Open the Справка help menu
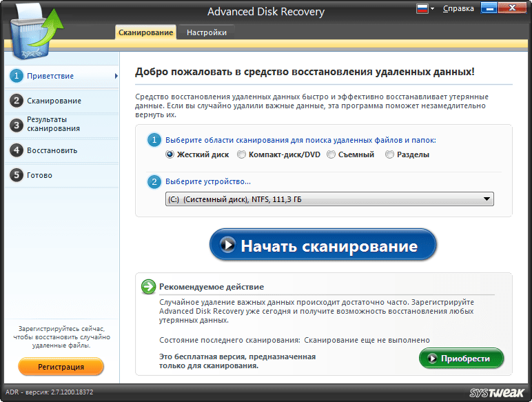532x402 pixels. pos(458,8)
